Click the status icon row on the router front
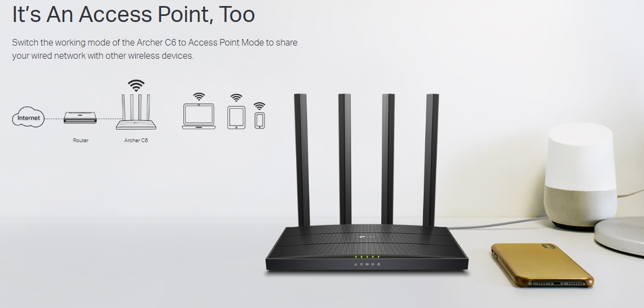Image resolution: width=644 pixels, height=308 pixels. click(x=367, y=265)
